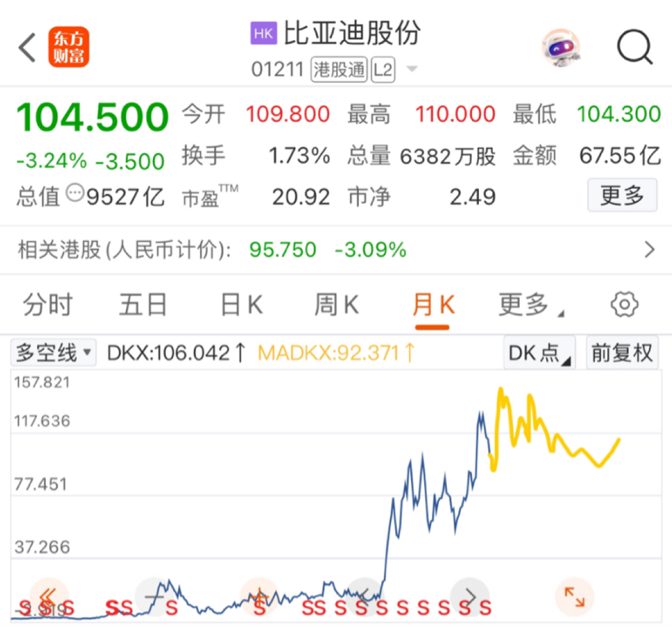Tap the 77.451 axis label
This screenshot has height=627, width=672.
click(x=41, y=485)
